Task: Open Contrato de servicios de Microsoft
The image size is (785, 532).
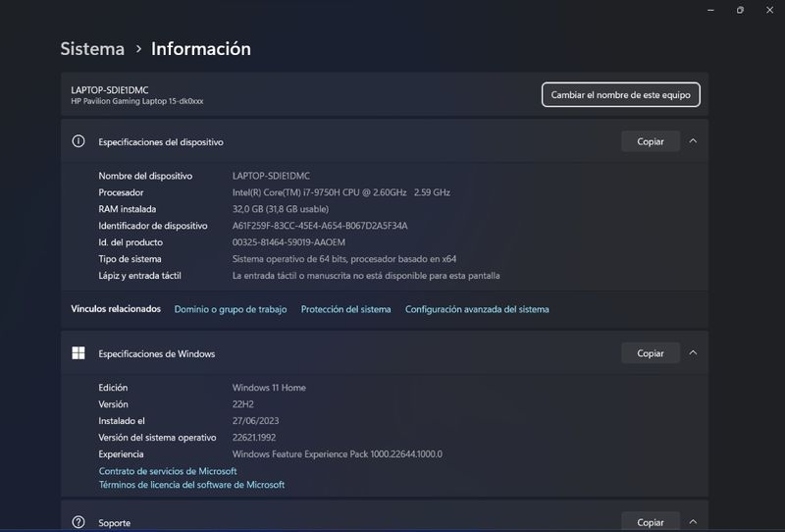Action: pos(168,471)
